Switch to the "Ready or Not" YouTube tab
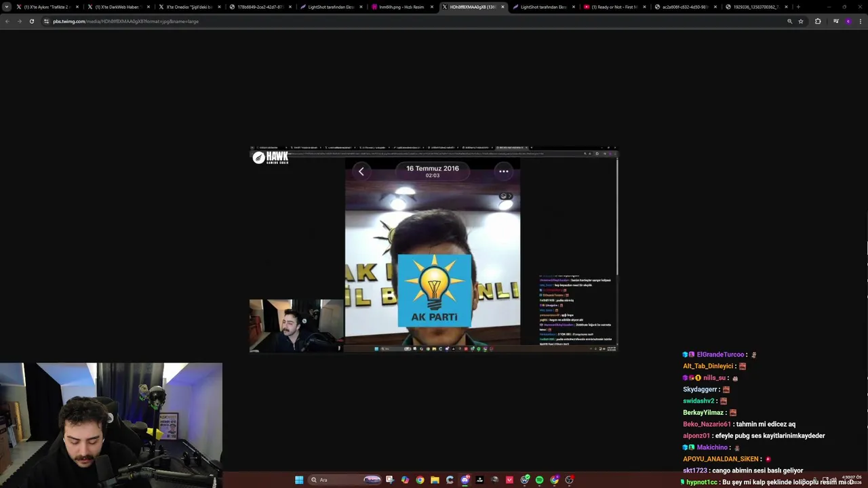868x488 pixels. pos(614,7)
